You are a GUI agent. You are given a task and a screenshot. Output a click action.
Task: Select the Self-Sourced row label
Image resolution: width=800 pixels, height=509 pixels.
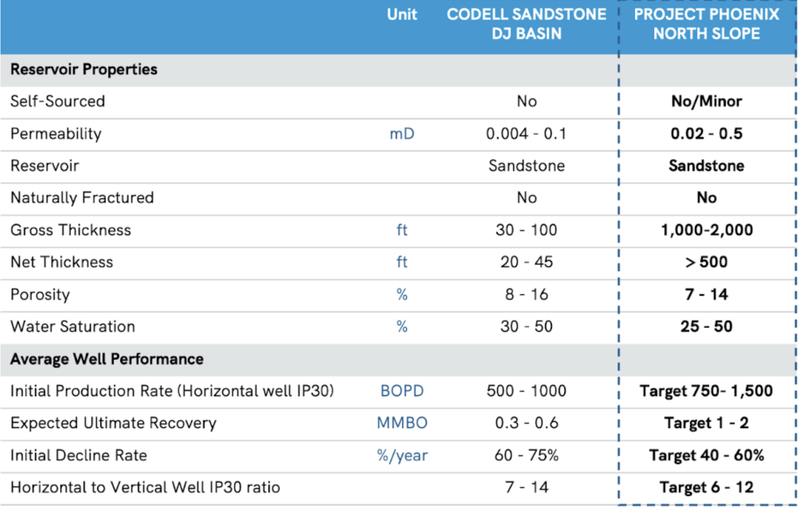[58, 101]
